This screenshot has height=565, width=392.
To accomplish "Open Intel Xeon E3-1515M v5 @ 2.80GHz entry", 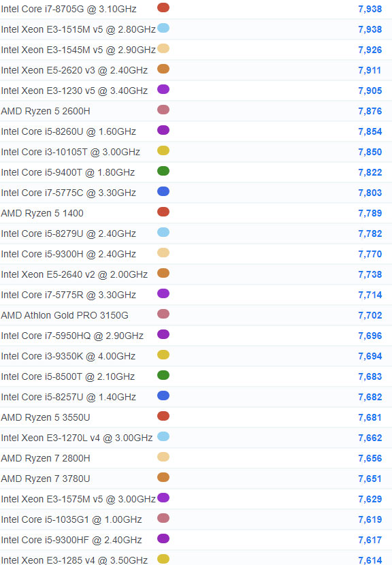I will pos(78,29).
